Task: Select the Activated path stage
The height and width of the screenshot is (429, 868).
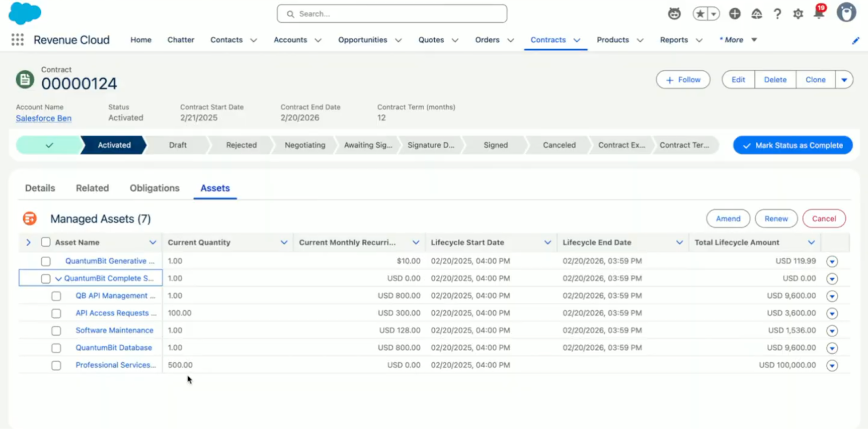Action: click(114, 145)
